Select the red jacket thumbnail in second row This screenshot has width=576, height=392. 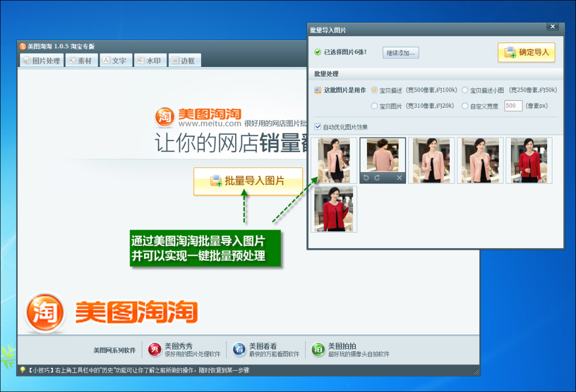click(x=334, y=209)
